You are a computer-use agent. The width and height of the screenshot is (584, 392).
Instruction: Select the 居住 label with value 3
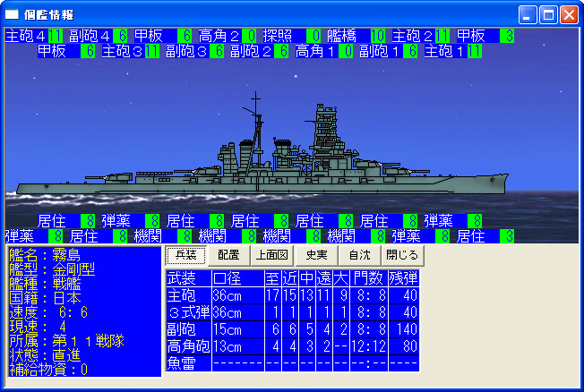pos(485,236)
